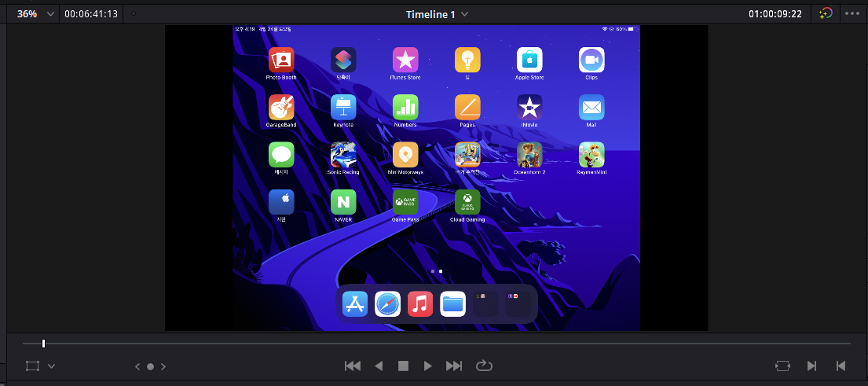Click Game Pass icon in the viewer
This screenshot has width=868, height=386.
(x=405, y=202)
